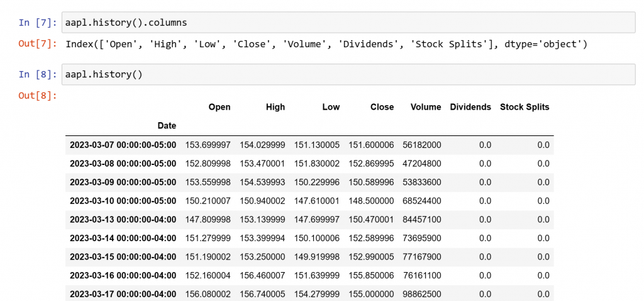The height and width of the screenshot is (301, 644).
Task: Click High value 153.139999
Action: (262, 220)
